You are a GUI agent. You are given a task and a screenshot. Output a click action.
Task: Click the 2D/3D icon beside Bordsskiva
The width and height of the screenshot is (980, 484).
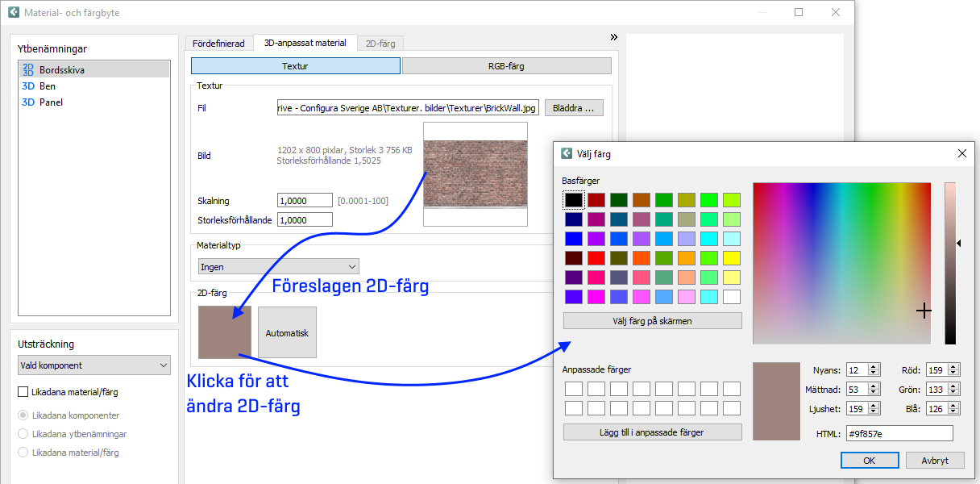(x=28, y=70)
